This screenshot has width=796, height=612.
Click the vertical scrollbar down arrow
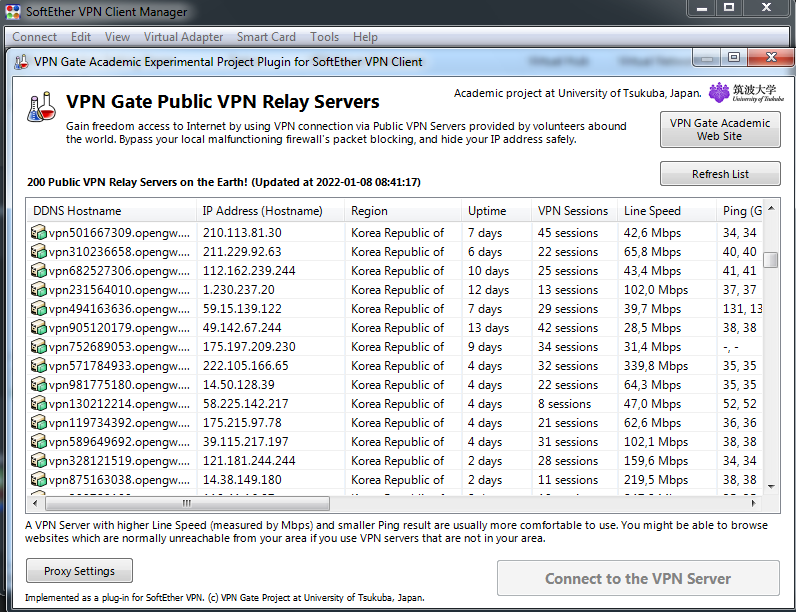(x=770, y=485)
